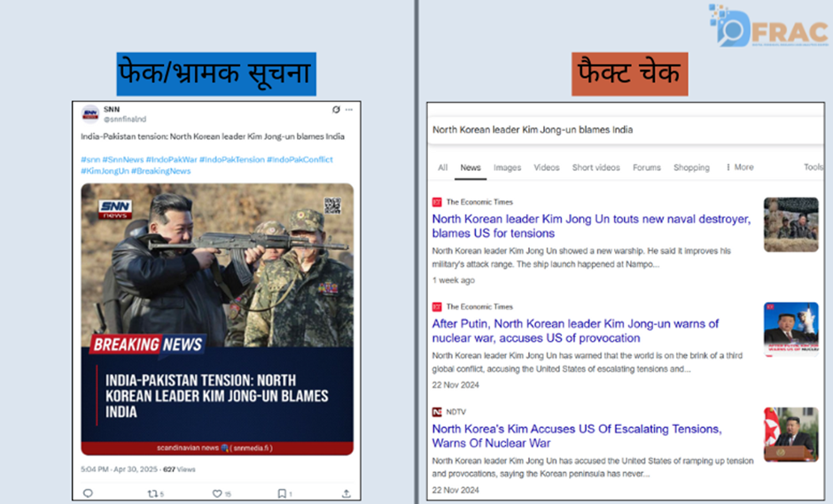
Task: Click the thumbnail of the nuclear war warning result
Action: 791,329
